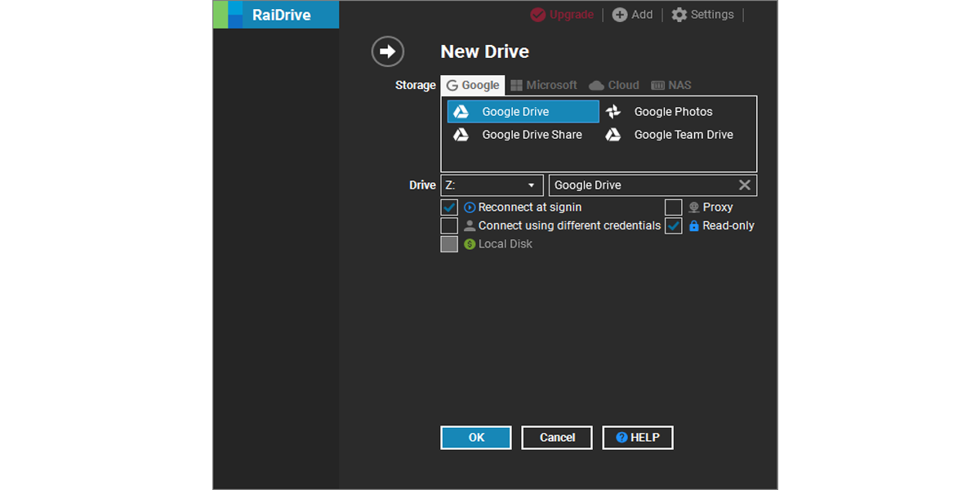Click the Google Drive icon in storage list

click(x=461, y=111)
